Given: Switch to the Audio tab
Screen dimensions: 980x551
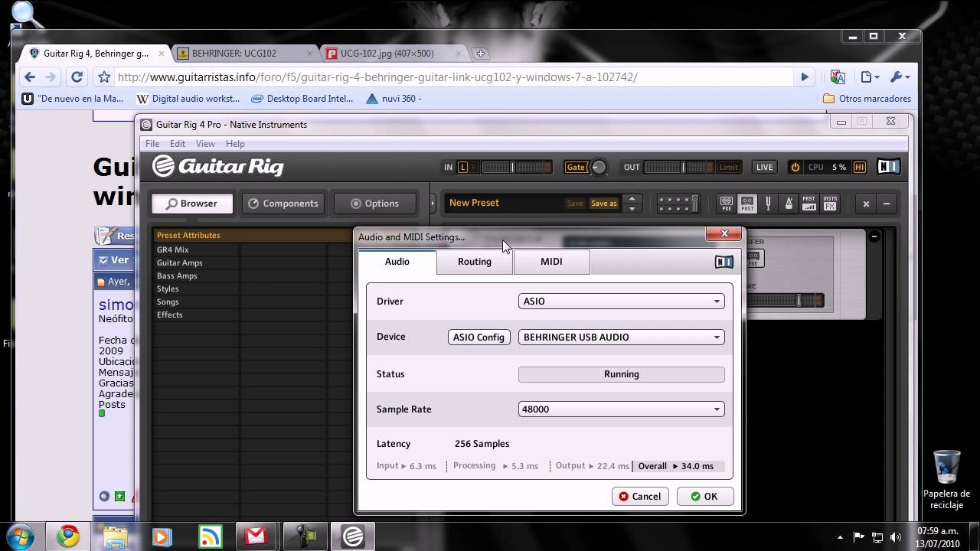Looking at the screenshot, I should (x=397, y=262).
